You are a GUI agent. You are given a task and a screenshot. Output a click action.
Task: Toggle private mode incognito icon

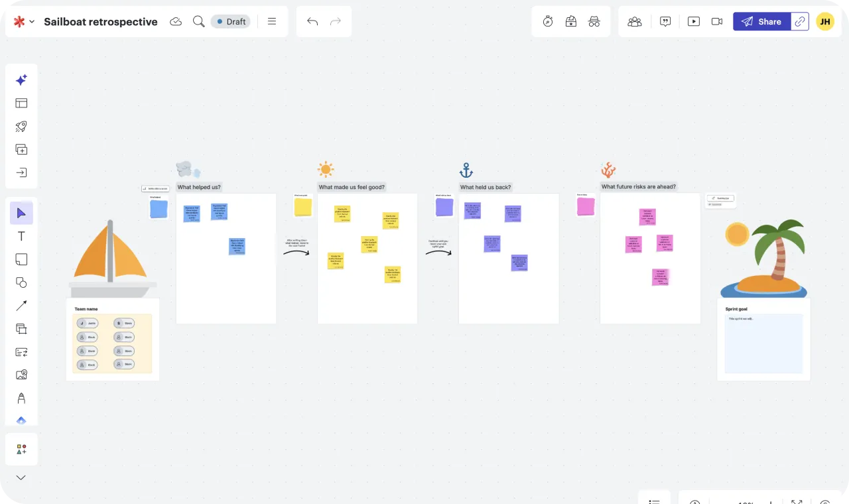click(x=594, y=21)
